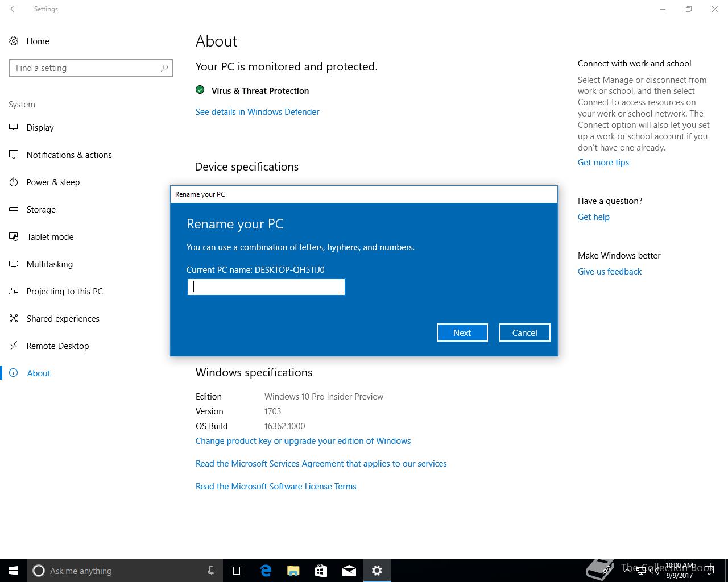Focus the new PC name field

click(266, 287)
